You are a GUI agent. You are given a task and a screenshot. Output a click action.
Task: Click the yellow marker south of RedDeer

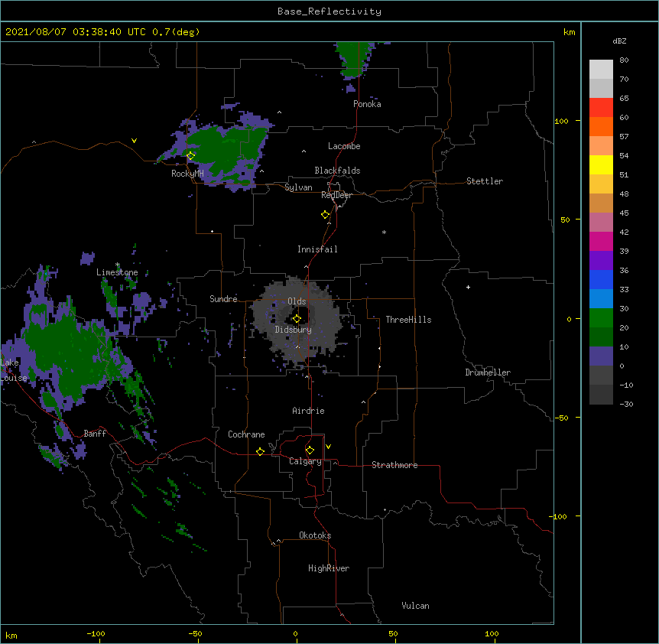pos(325,215)
